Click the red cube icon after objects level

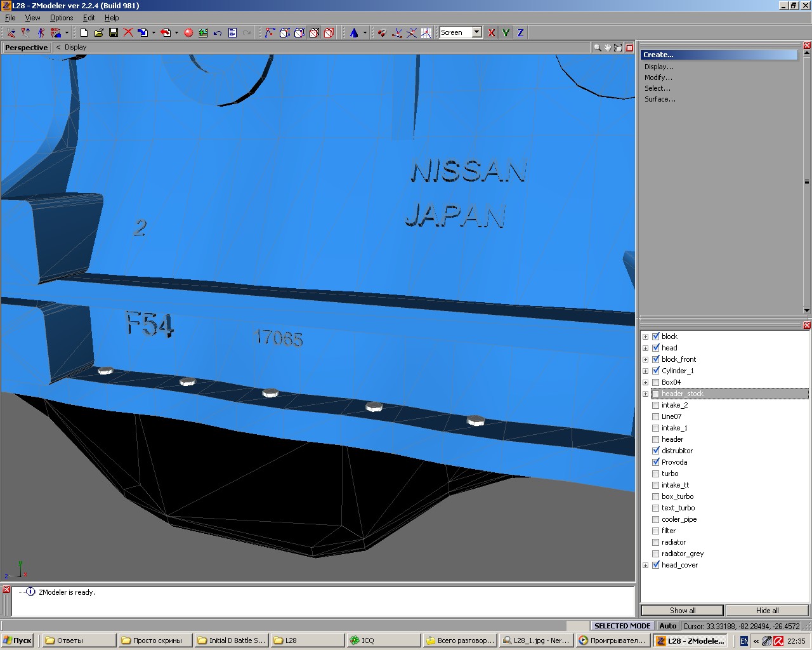329,32
